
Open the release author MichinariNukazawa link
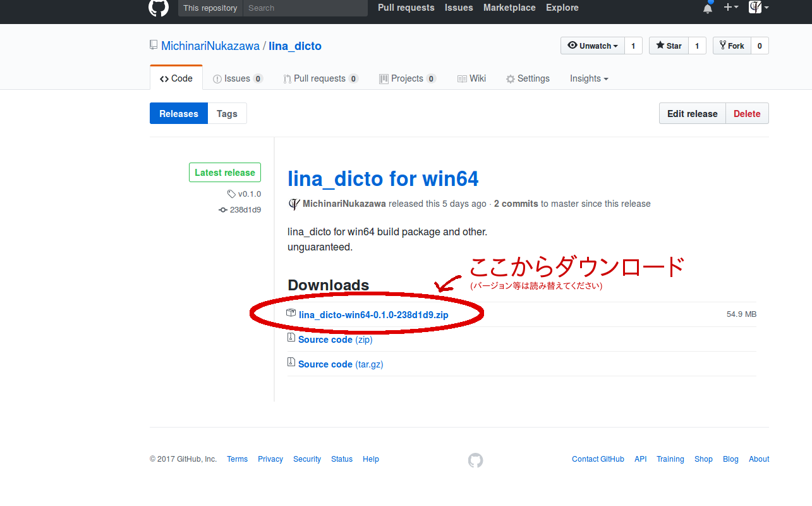click(x=344, y=204)
